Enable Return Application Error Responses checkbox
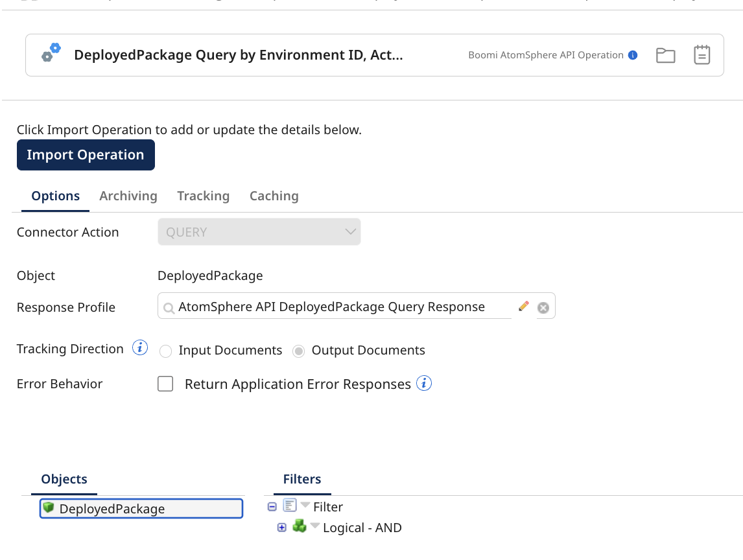This screenshot has width=743, height=560. (x=166, y=384)
